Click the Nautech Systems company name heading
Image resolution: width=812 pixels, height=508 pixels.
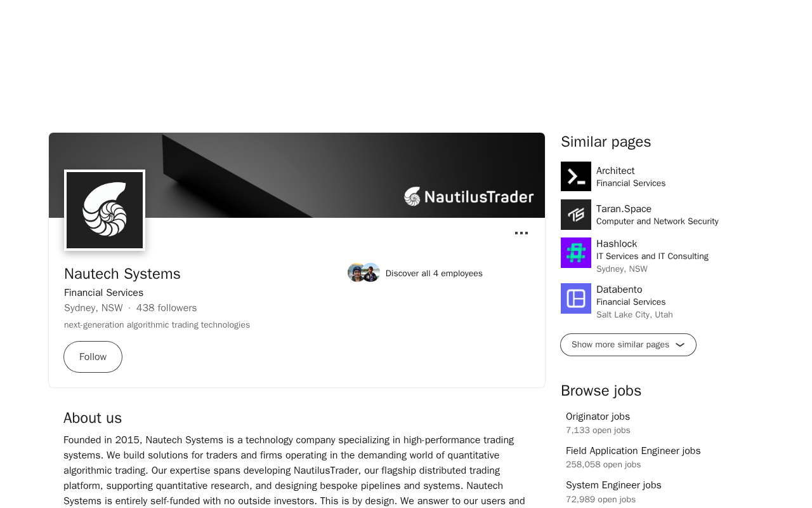[x=122, y=274]
